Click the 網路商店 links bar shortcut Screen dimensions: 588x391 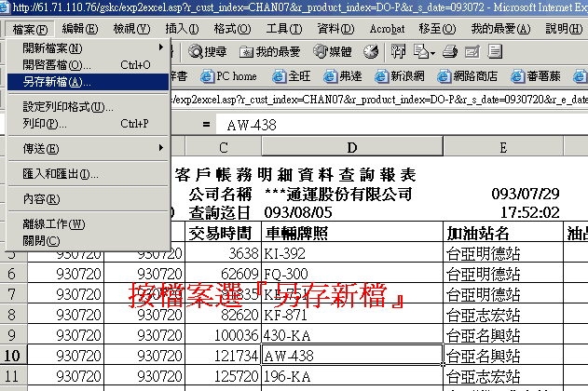coord(472,75)
